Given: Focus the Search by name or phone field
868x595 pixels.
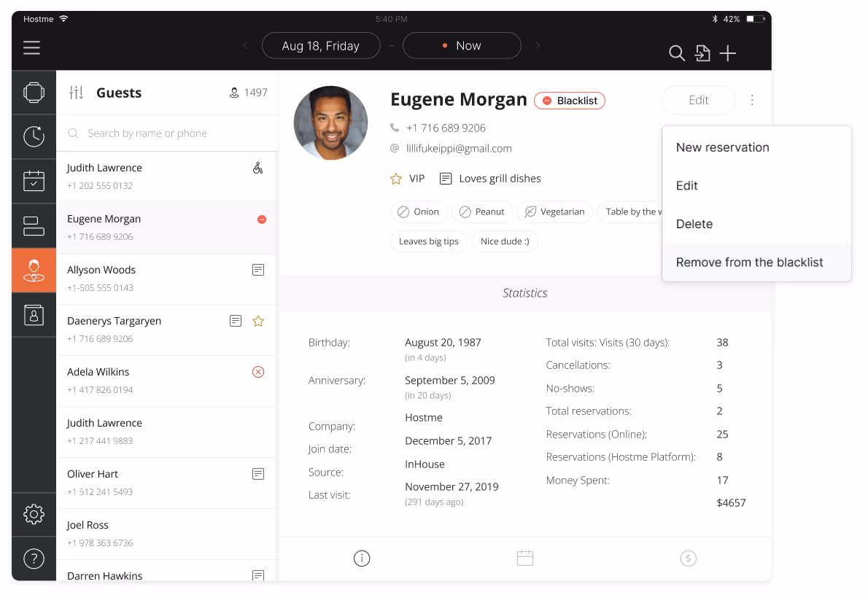Looking at the screenshot, I should pyautogui.click(x=167, y=133).
